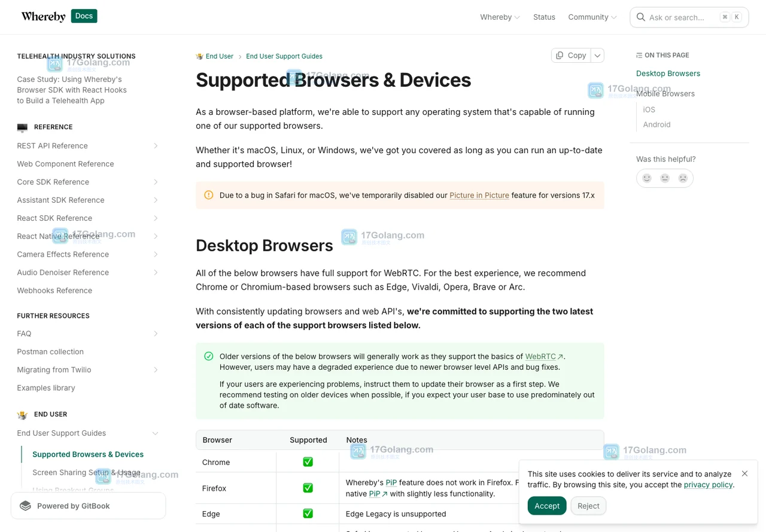
Task: Follow the Picture in Picture link
Action: [479, 195]
